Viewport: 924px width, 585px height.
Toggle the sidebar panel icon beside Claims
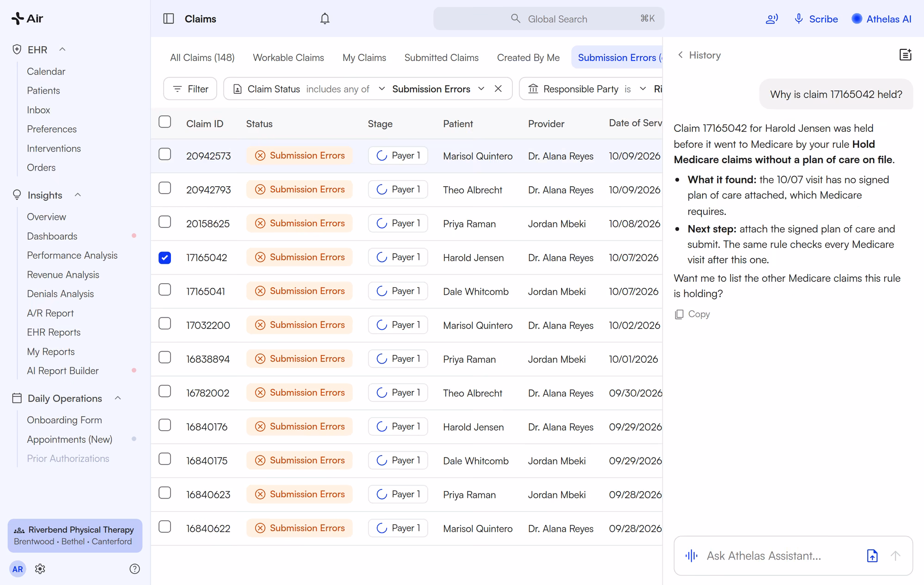pyautogui.click(x=169, y=18)
